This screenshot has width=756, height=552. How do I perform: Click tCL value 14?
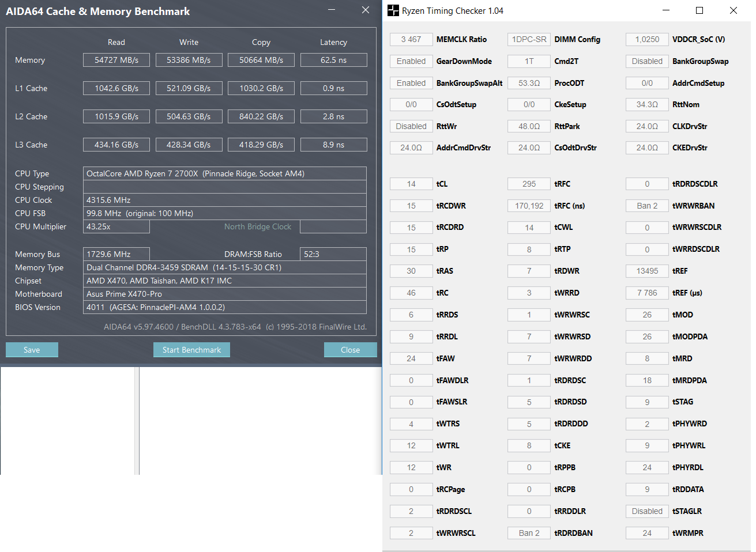411,184
